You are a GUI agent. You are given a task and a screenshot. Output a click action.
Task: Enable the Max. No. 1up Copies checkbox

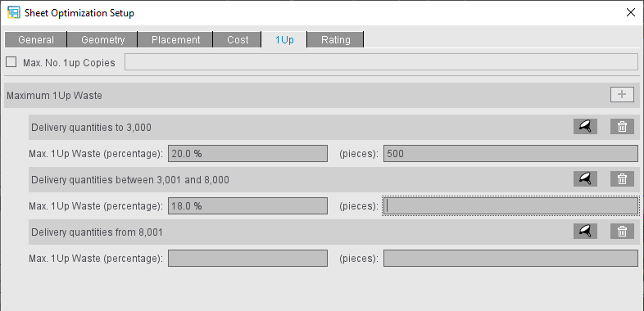pyautogui.click(x=11, y=62)
